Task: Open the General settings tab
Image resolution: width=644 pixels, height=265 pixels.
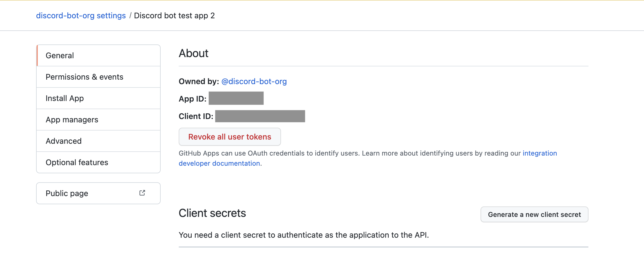Action: (98, 55)
